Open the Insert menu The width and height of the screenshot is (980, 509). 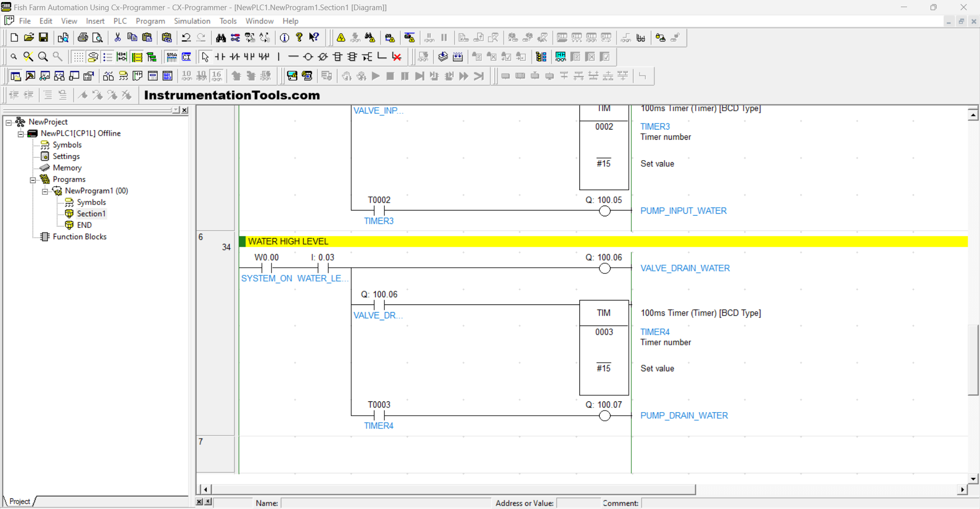(x=95, y=21)
